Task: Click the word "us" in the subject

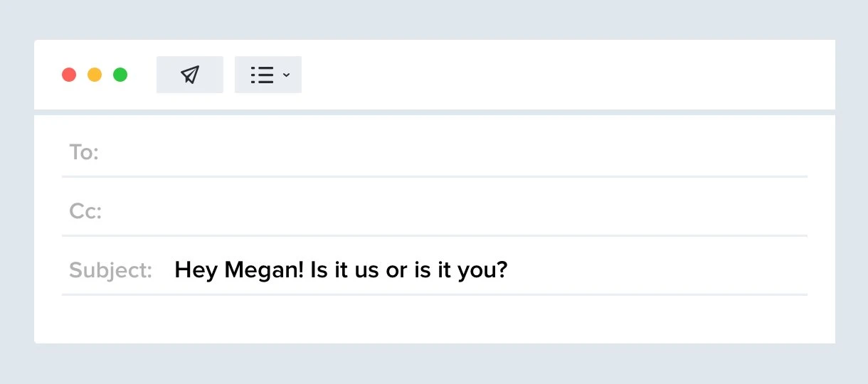Action: point(366,270)
